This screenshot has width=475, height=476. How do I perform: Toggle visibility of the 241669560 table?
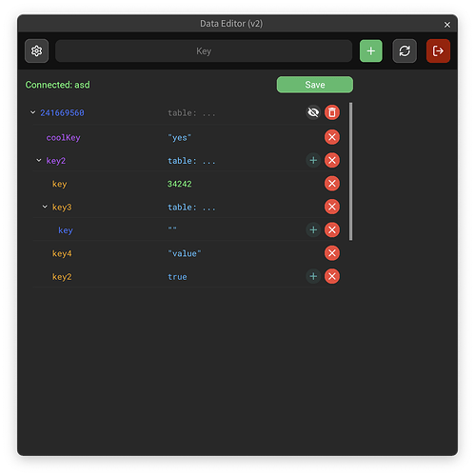point(313,112)
